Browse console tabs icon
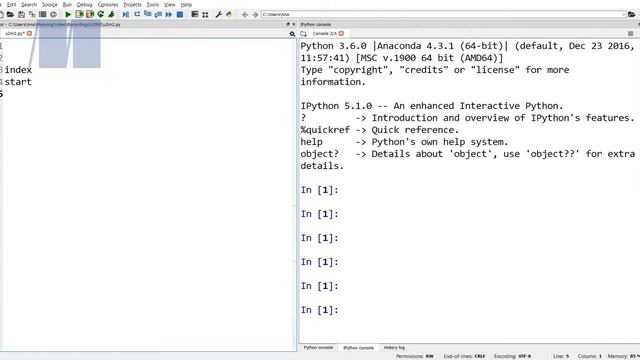The image size is (640, 360). 303,33
